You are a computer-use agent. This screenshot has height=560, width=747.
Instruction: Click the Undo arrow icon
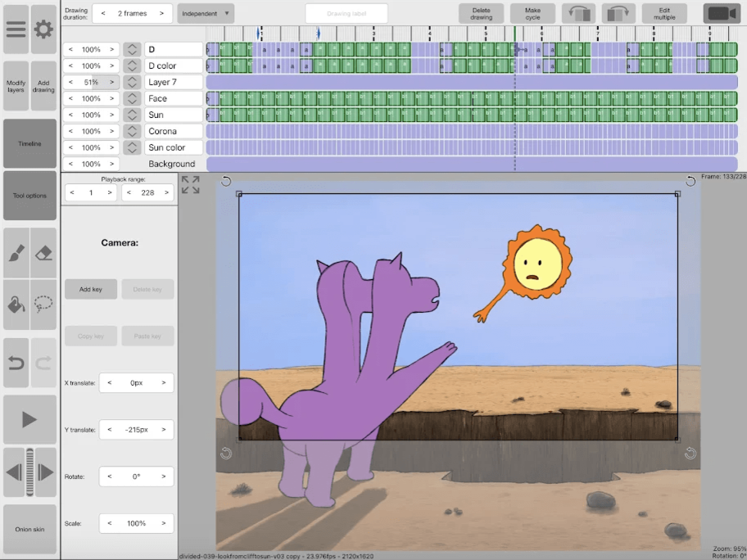click(16, 363)
